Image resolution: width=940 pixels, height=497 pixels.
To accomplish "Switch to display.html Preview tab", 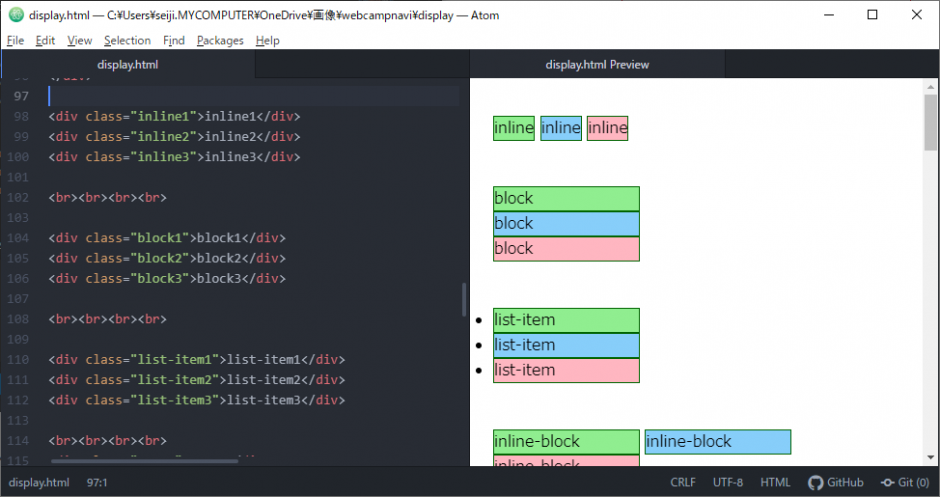I will (597, 65).
